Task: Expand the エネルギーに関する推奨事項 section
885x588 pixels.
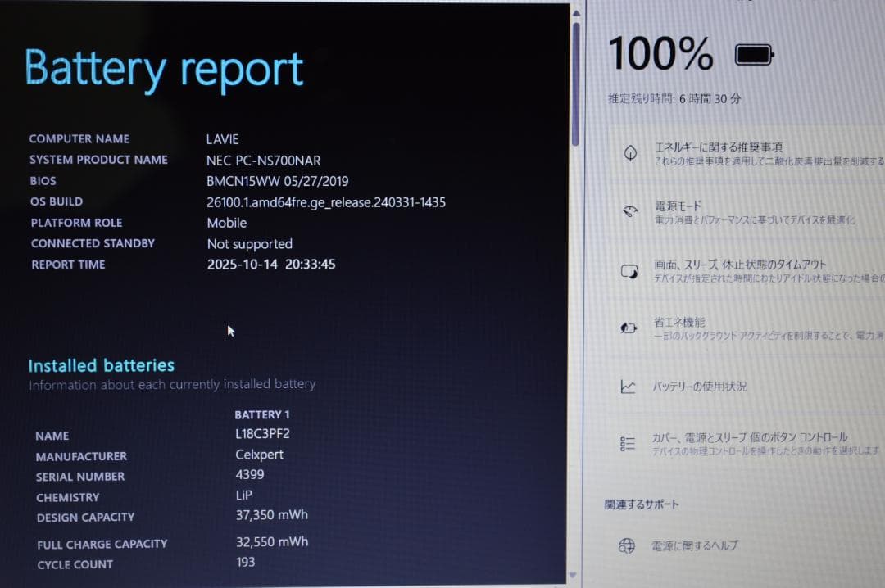Action: point(718,147)
